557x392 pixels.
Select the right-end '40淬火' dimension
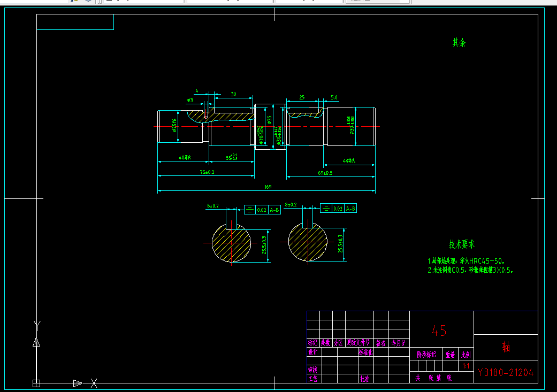(349, 161)
